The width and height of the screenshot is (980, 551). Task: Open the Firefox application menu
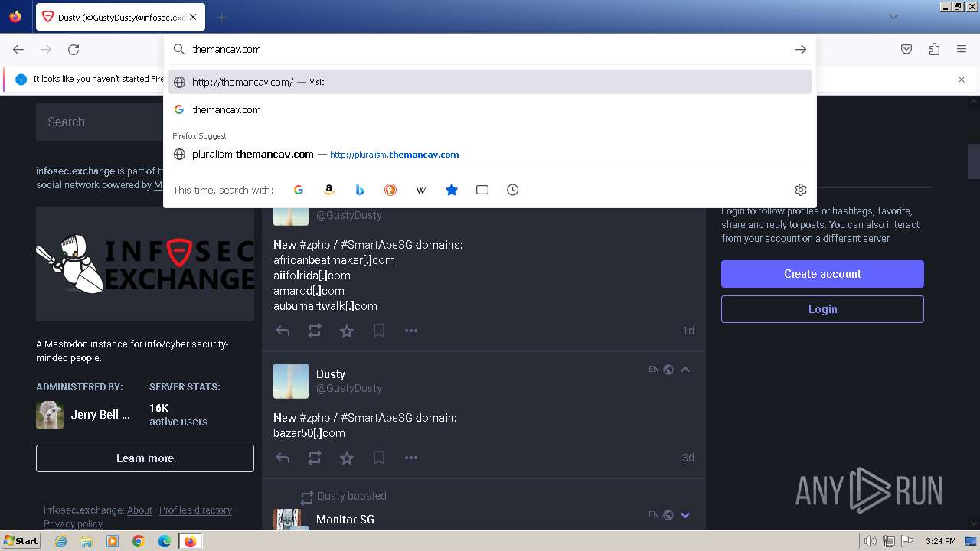[x=962, y=49]
